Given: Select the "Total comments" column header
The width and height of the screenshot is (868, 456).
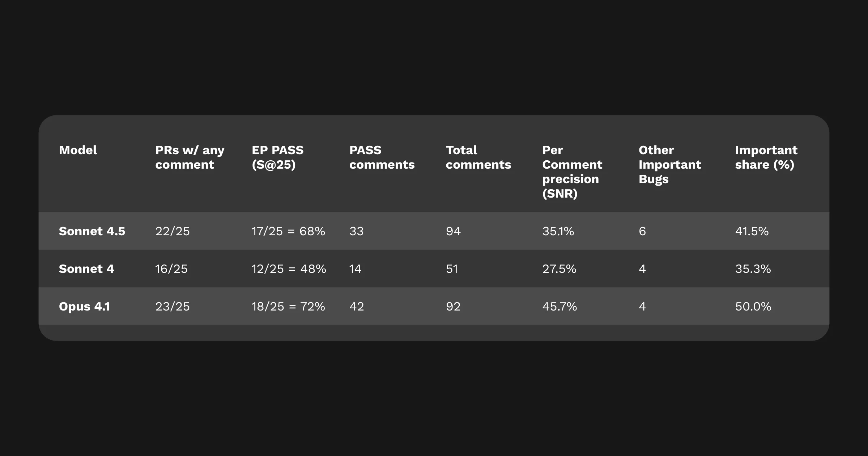Looking at the screenshot, I should [478, 157].
